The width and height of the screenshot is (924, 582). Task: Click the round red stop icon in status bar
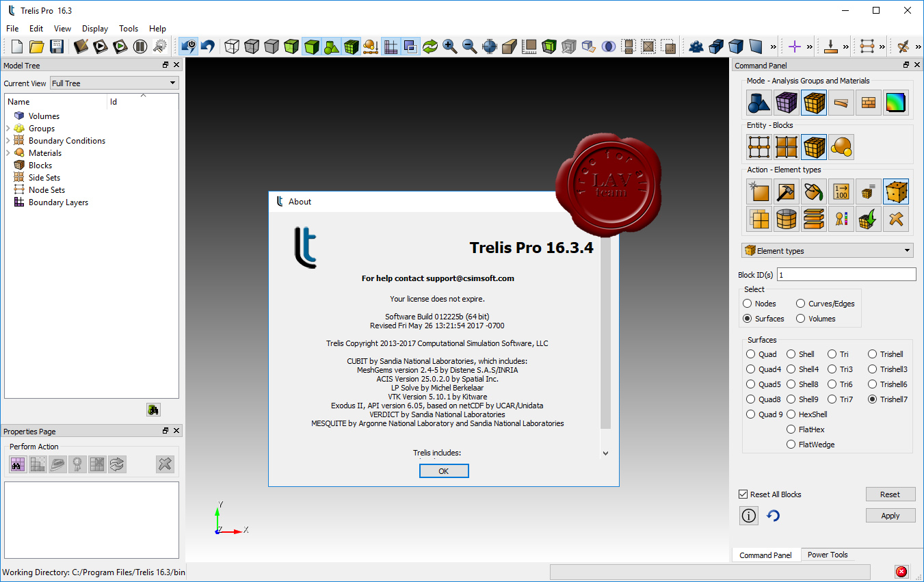[901, 572]
